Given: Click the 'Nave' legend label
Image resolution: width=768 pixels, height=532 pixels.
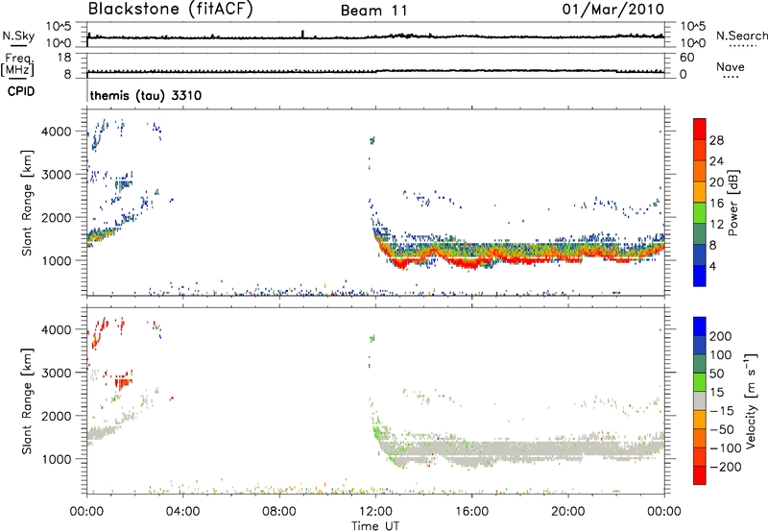Looking at the screenshot, I should pyautogui.click(x=731, y=66).
